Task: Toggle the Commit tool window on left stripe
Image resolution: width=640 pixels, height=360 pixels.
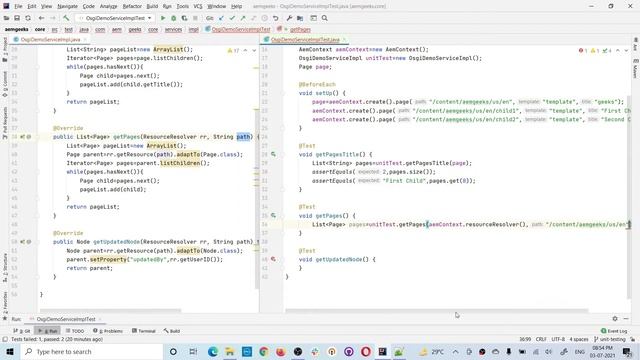Action: pyautogui.click(x=5, y=84)
